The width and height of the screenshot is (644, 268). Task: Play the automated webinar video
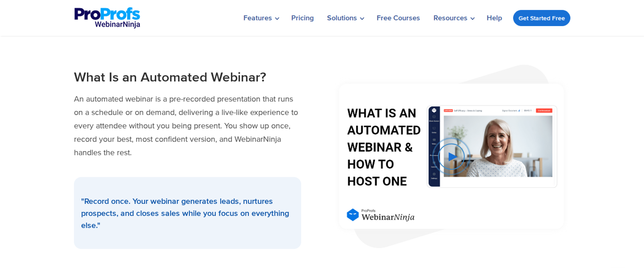click(x=451, y=156)
